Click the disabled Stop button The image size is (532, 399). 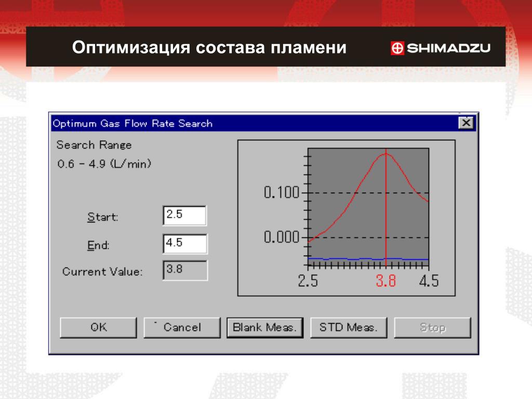[x=433, y=327]
